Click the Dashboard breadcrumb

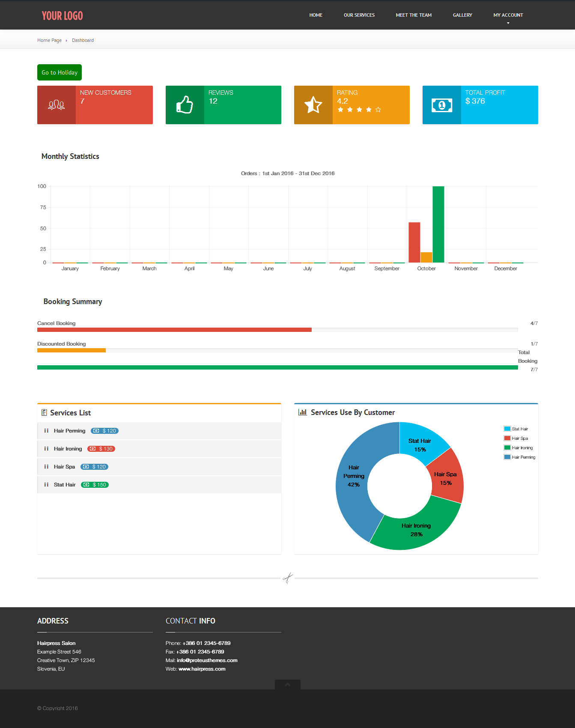(x=83, y=40)
